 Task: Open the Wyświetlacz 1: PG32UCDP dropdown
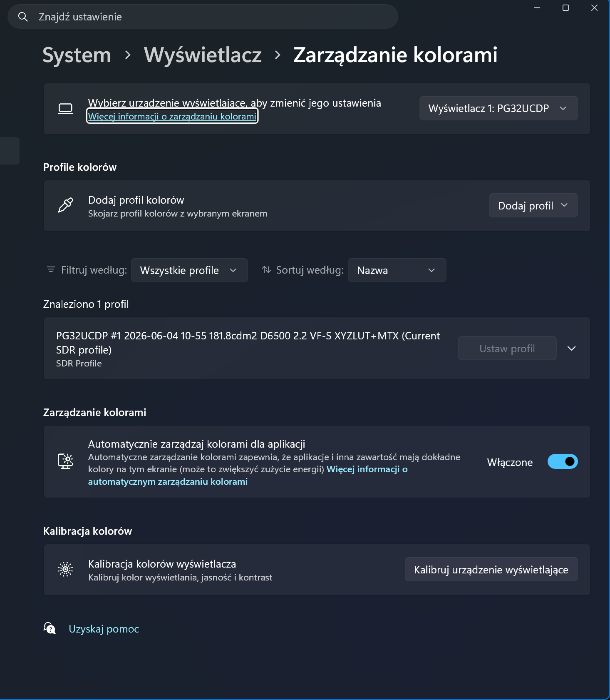point(498,108)
